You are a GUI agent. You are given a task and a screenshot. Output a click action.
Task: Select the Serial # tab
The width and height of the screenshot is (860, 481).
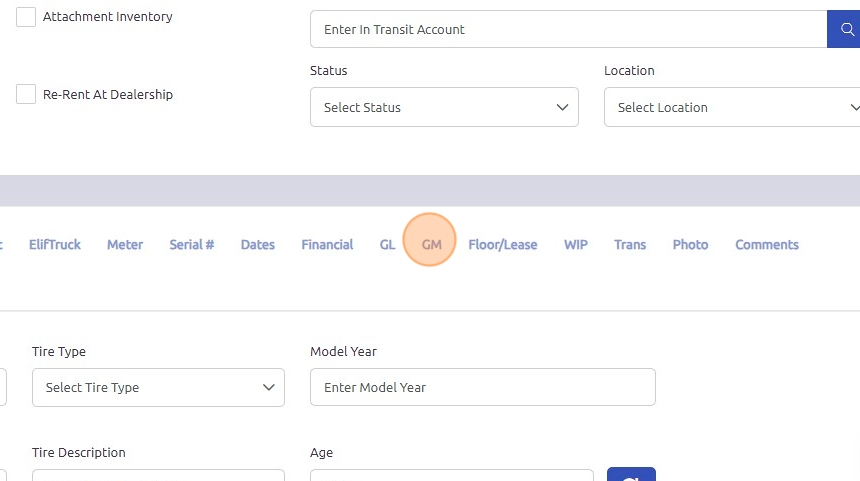(191, 244)
